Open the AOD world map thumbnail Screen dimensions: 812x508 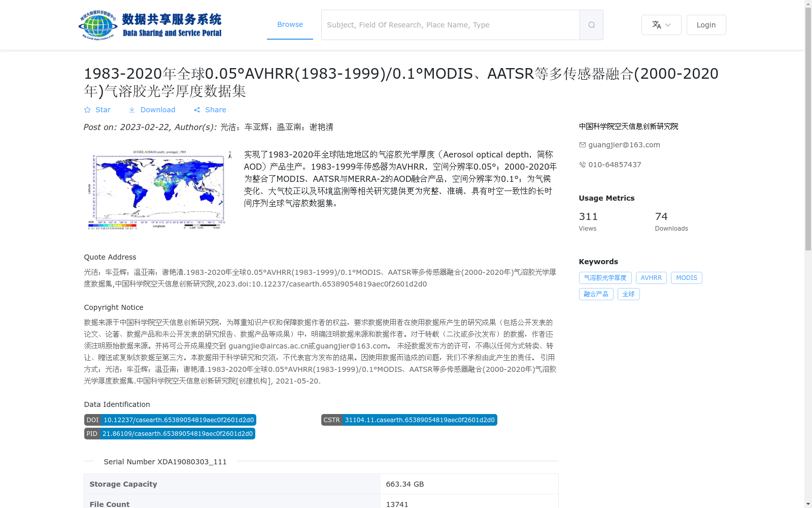tap(159, 189)
